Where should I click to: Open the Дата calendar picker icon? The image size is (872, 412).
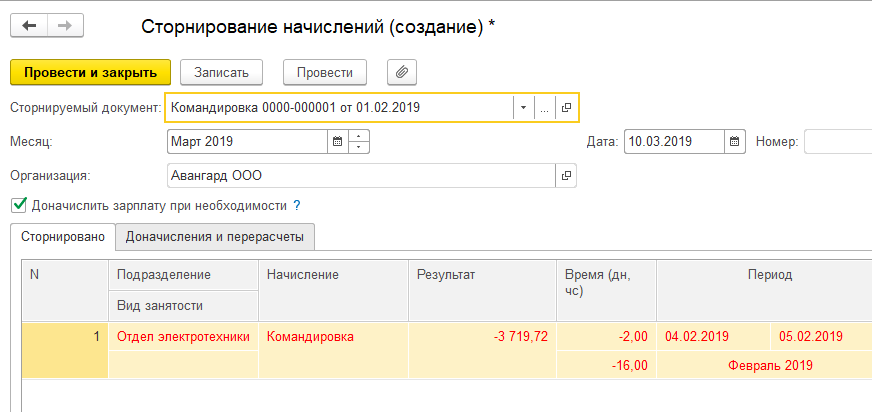(735, 142)
